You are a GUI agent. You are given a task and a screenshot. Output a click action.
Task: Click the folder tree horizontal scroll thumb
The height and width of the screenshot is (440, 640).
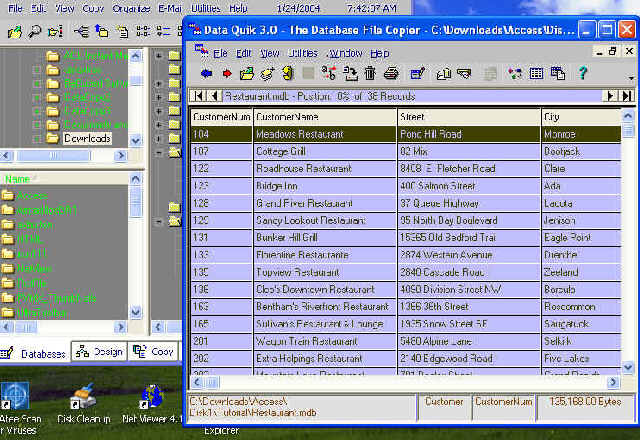pos(53,156)
